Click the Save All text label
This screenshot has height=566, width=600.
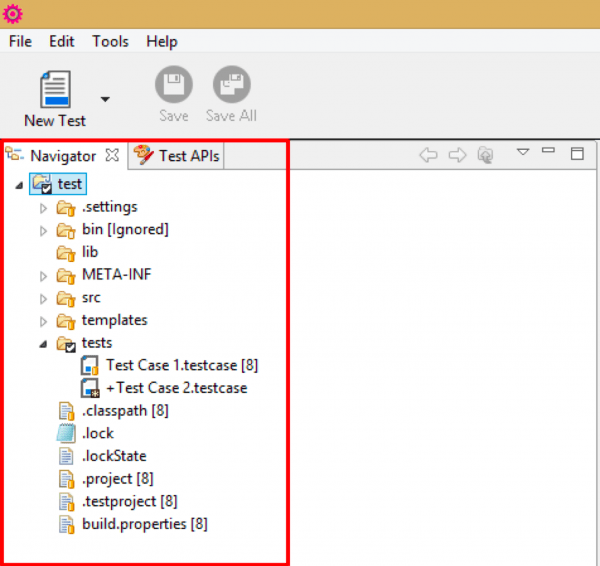tap(231, 116)
